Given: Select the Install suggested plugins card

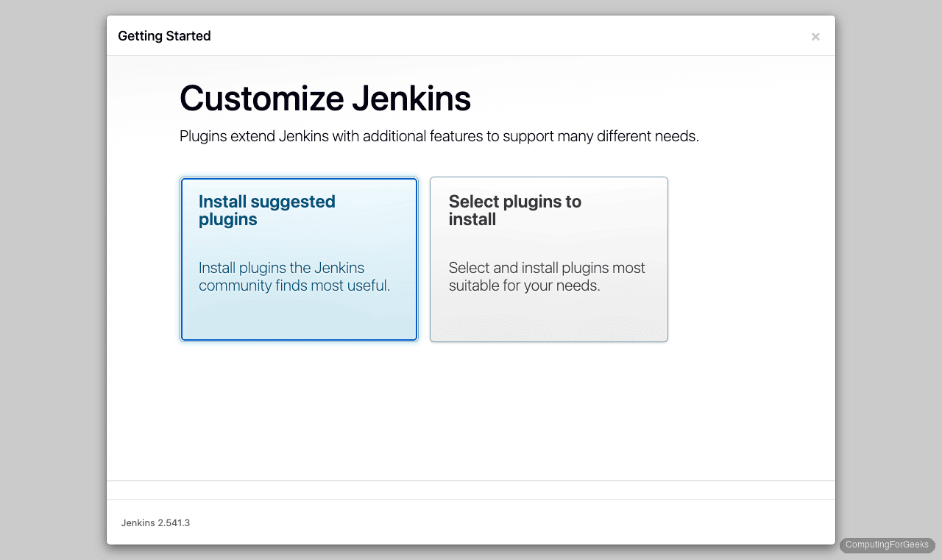Looking at the screenshot, I should click(x=298, y=259).
